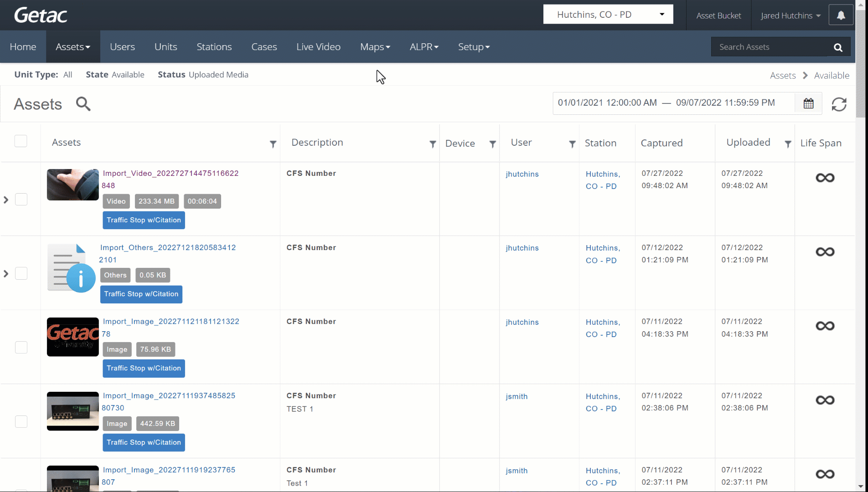Click infinity life span for Import_Video row
This screenshot has width=868, height=492.
click(x=825, y=178)
